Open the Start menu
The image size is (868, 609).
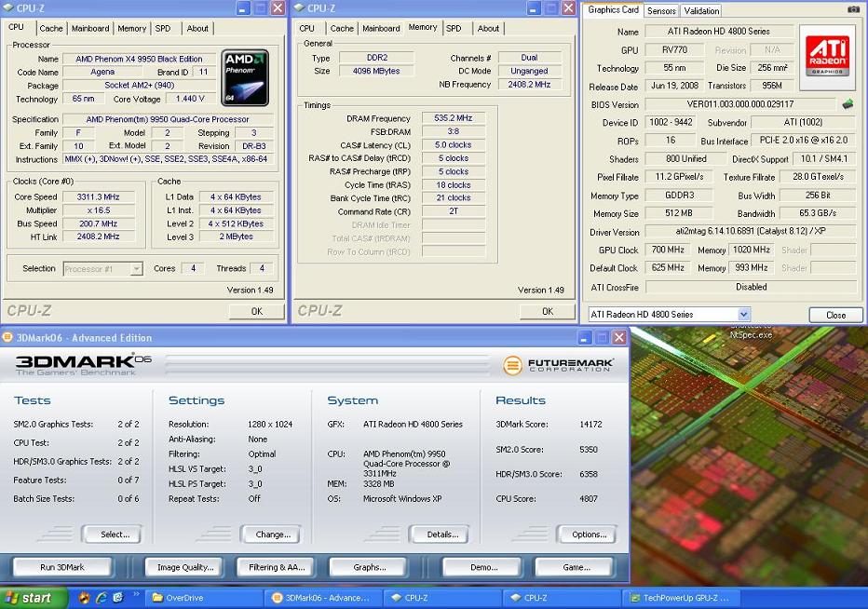34,598
